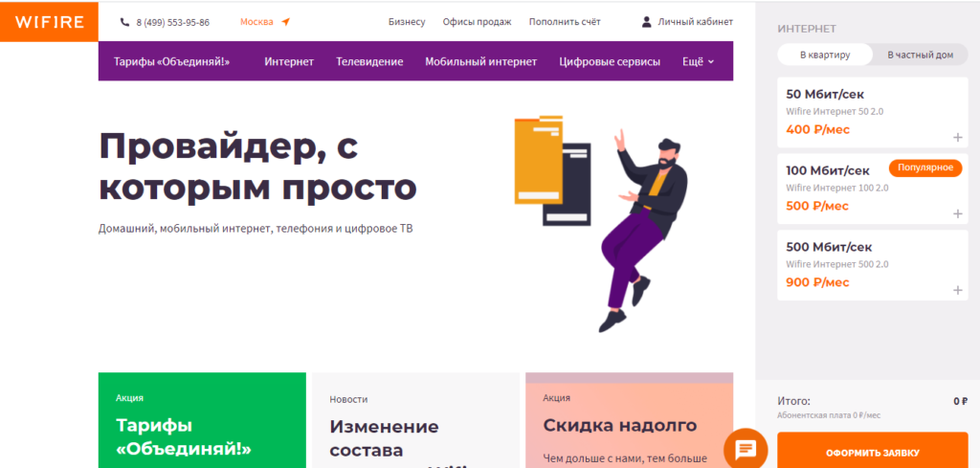980x468 pixels.
Task: Open the Интернет menu item
Action: (x=289, y=61)
